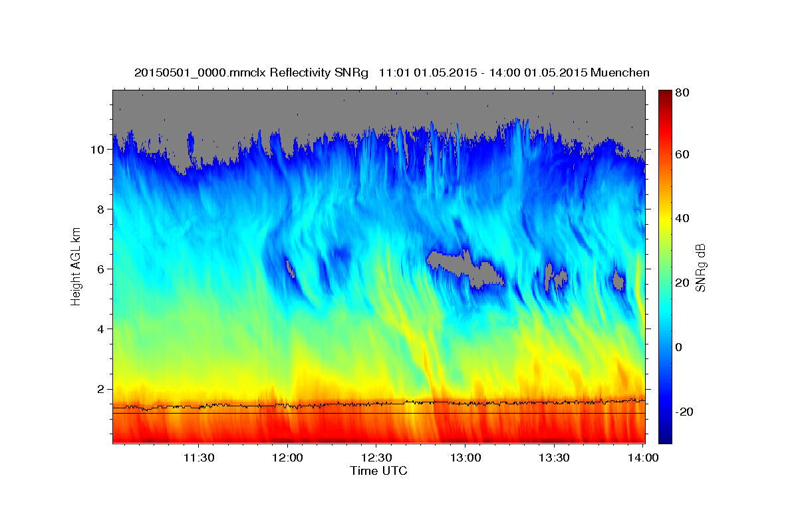Click the wavy black line trace near 1.5 km

[378, 403]
